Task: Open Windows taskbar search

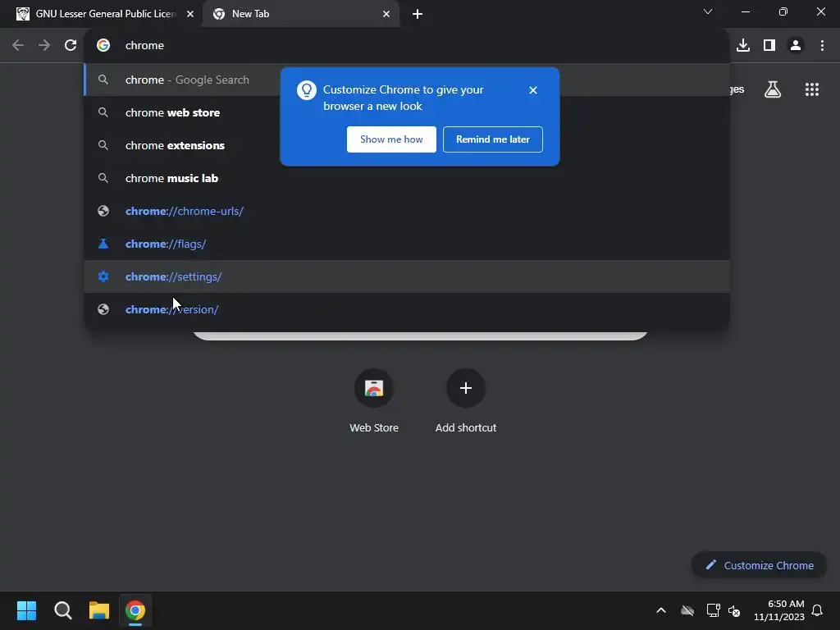Action: (62, 610)
